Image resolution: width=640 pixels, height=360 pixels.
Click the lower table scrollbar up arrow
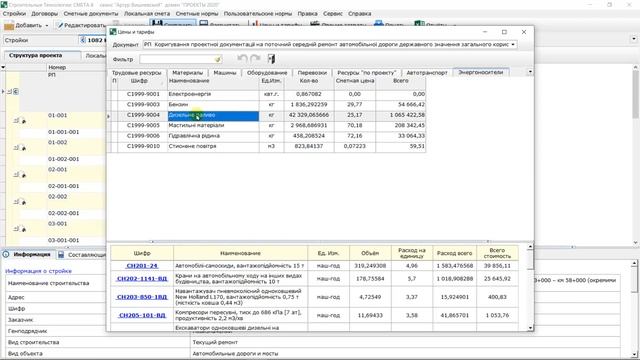530,247
